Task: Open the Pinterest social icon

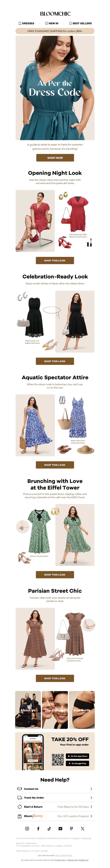Action: [x=71, y=829]
